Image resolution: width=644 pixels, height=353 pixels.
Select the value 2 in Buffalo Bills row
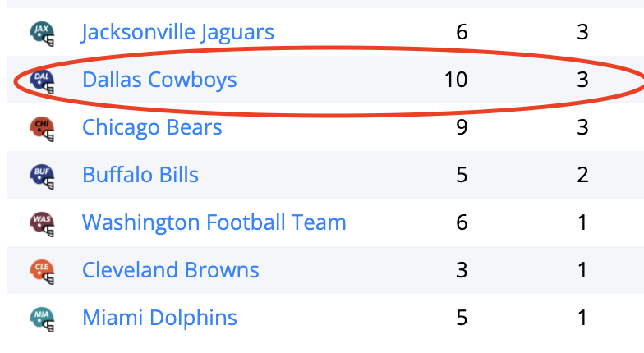pyautogui.click(x=582, y=175)
